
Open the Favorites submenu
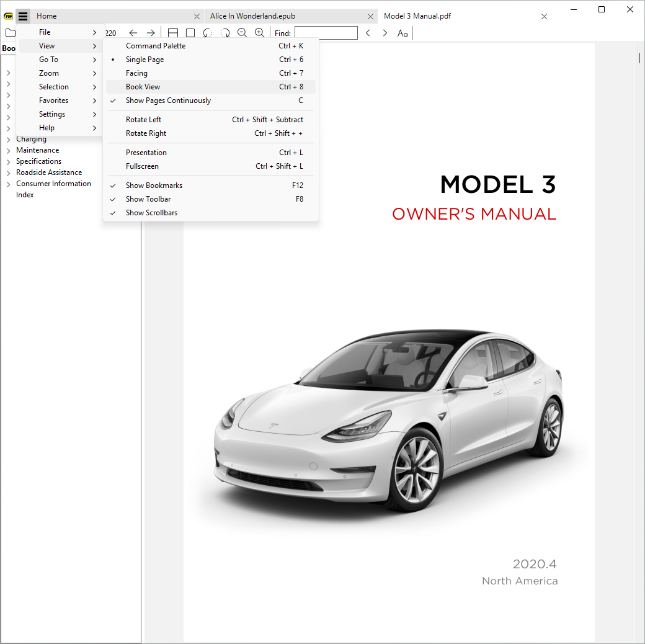tap(60, 101)
